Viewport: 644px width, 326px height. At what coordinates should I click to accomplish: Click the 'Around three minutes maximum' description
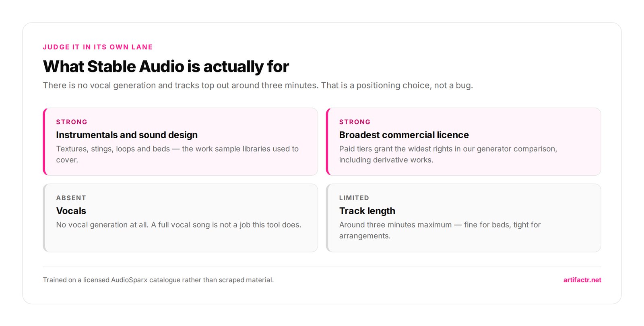point(440,230)
